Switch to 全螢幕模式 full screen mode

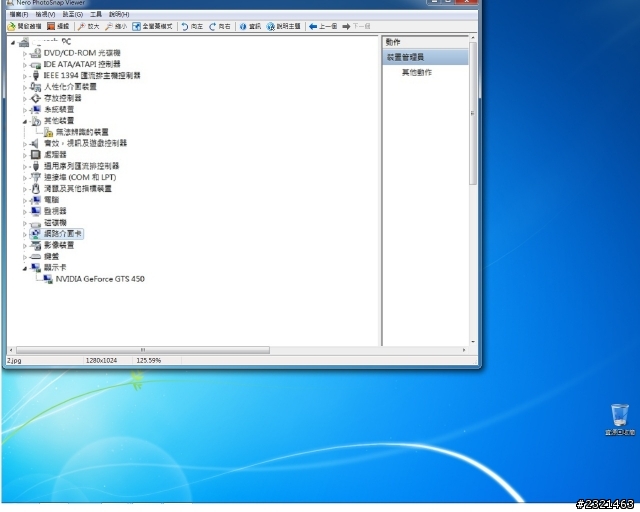152,27
